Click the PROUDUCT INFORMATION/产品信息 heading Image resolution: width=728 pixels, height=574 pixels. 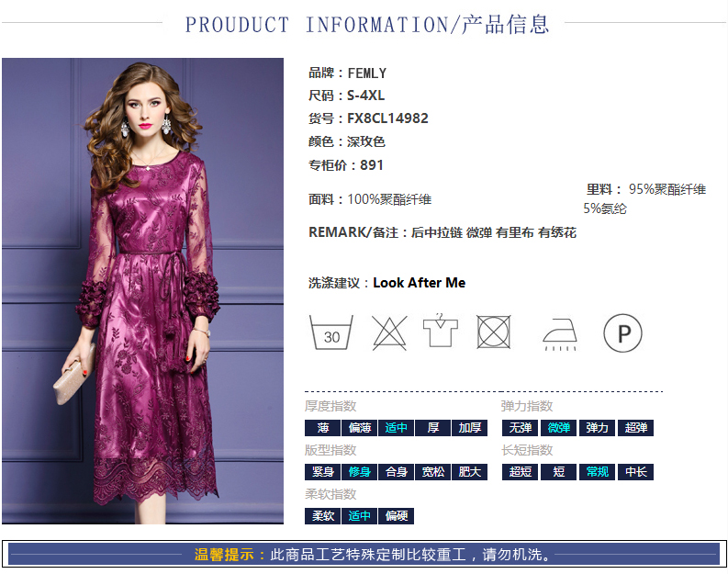[x=367, y=24]
